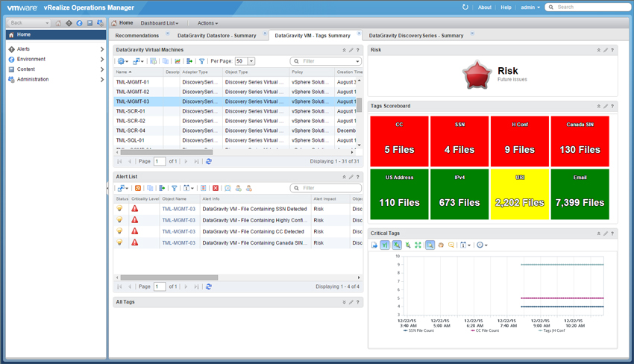This screenshot has height=364, width=634.
Task: Show help for the Tags Scoreboard widget
Action: click(612, 107)
